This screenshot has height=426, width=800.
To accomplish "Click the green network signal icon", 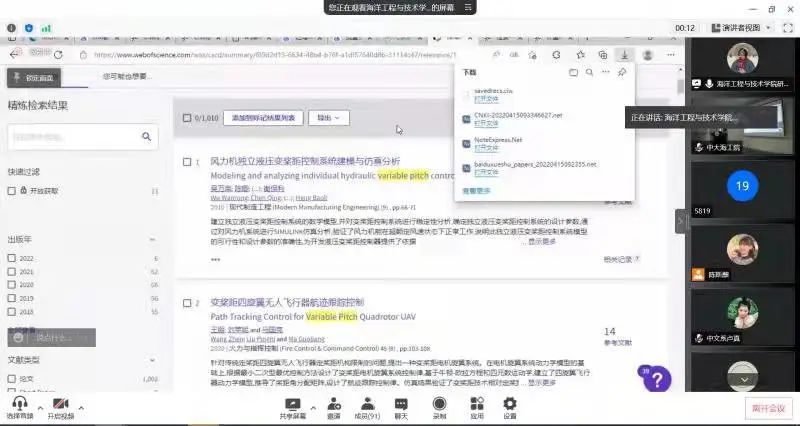I will pos(46,28).
